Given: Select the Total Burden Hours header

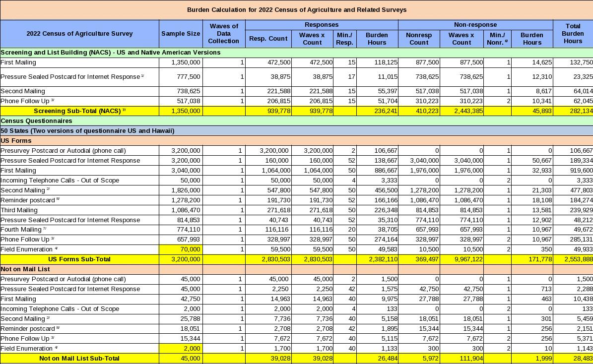Looking at the screenshot, I should (x=573, y=34).
